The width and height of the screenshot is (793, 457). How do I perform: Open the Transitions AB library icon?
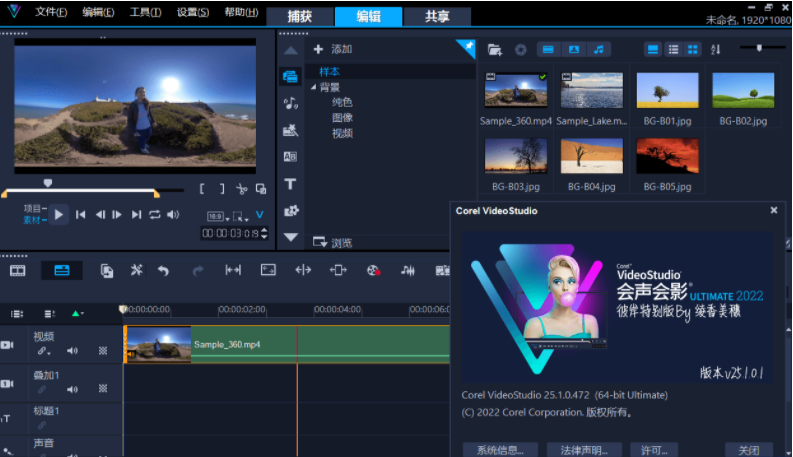click(290, 157)
